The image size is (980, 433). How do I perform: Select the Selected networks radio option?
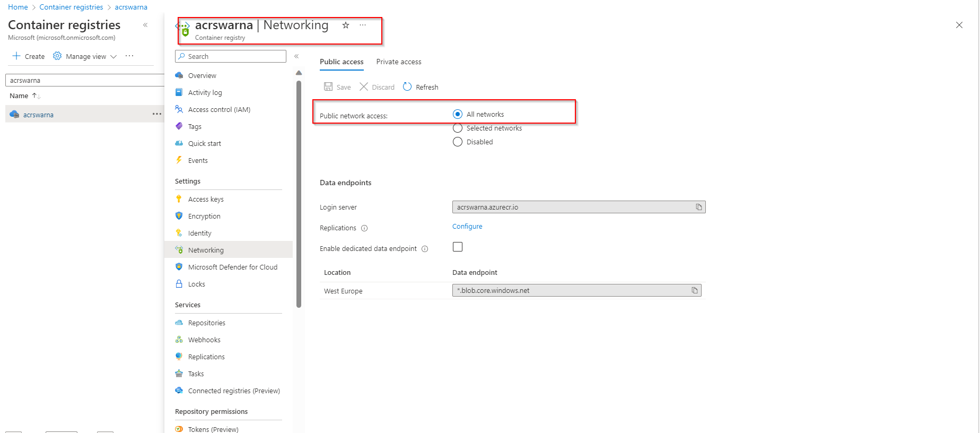[458, 128]
